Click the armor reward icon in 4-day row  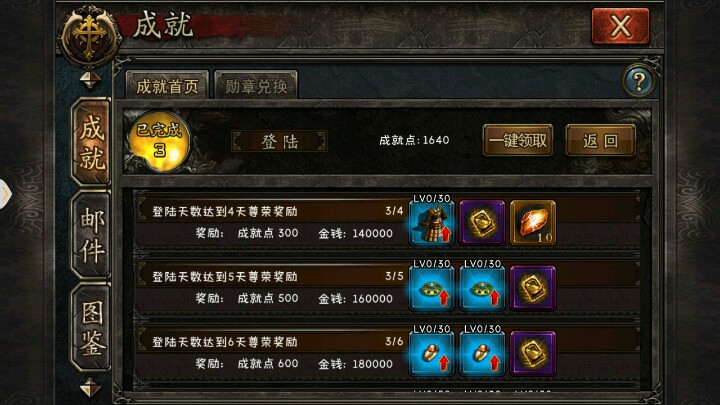[x=432, y=223]
